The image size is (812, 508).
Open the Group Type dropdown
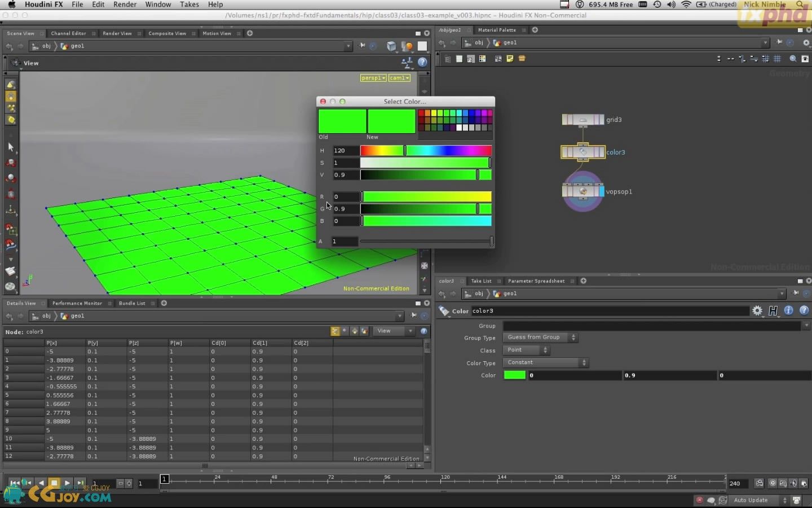tap(540, 338)
